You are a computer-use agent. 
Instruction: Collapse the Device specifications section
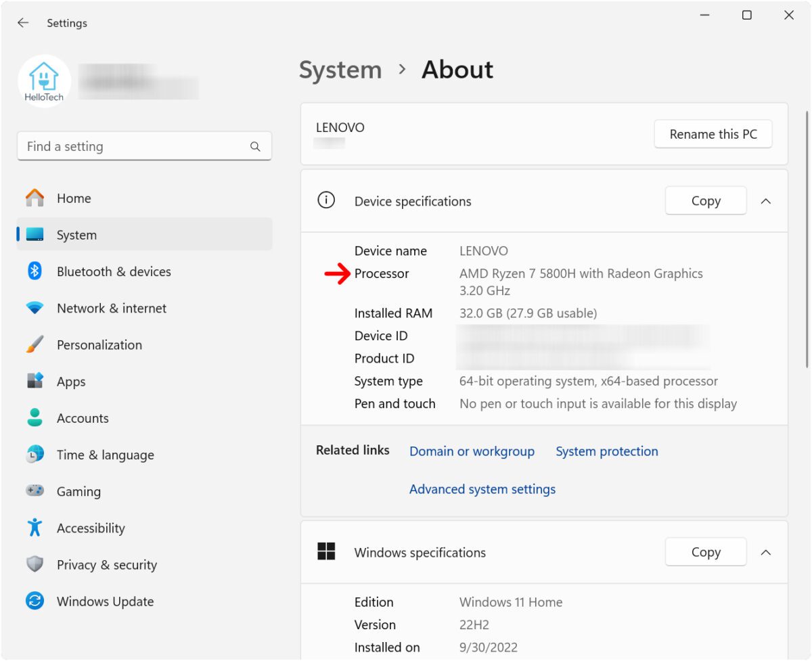click(x=766, y=201)
